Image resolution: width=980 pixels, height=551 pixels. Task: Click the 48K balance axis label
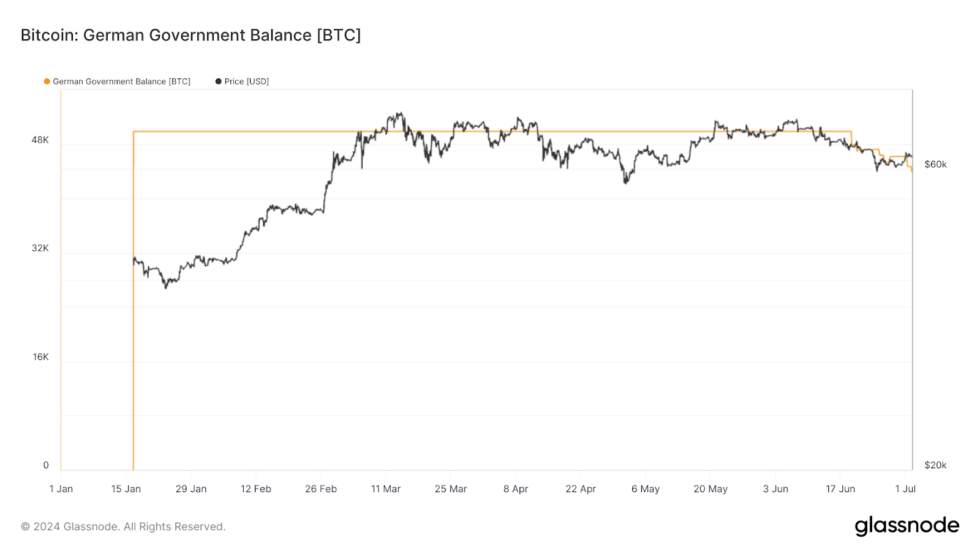[x=40, y=140]
